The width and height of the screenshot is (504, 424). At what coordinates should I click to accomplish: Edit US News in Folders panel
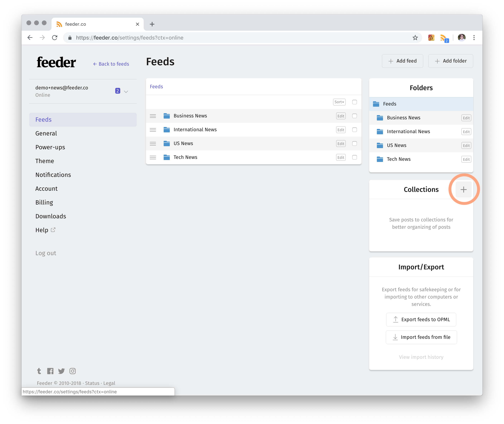coord(466,145)
